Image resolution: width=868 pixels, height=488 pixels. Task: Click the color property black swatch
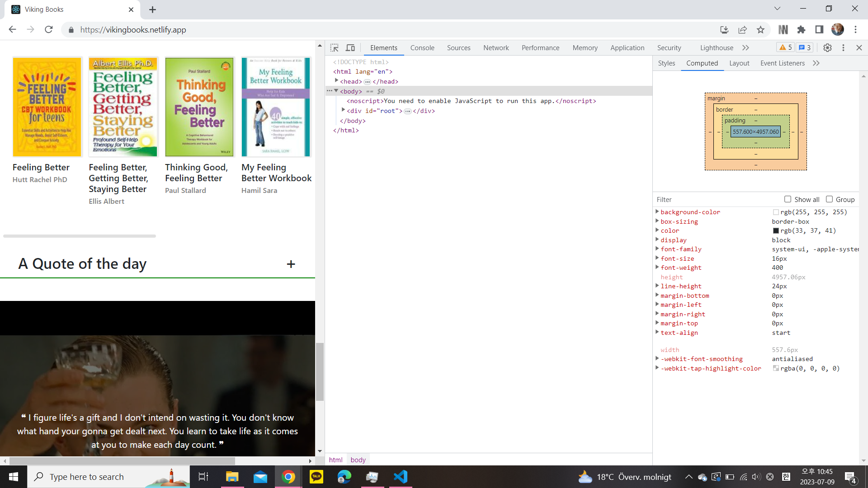click(x=776, y=231)
